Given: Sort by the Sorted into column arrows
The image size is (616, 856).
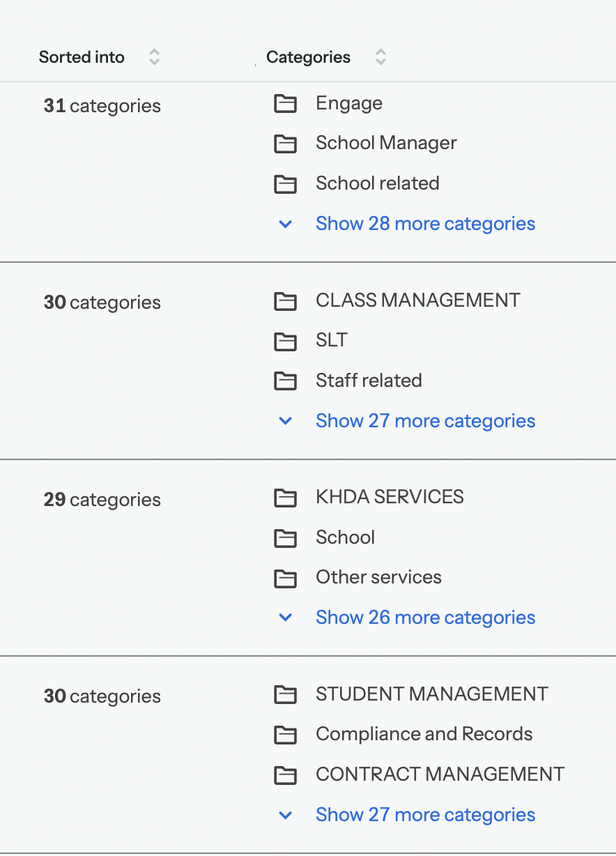Looking at the screenshot, I should [x=155, y=57].
